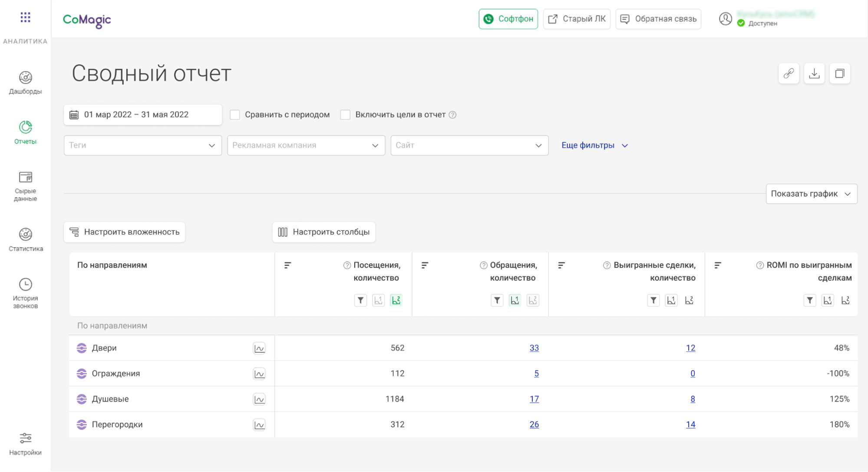The height and width of the screenshot is (472, 868).
Task: Click Настроить столбцы button
Action: pos(324,232)
